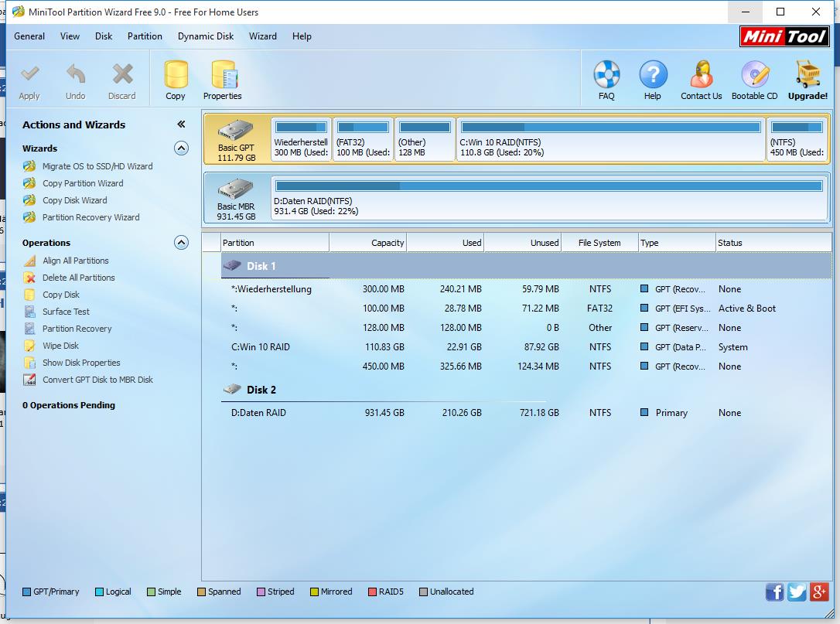Image resolution: width=840 pixels, height=624 pixels.
Task: Open the Twitter share icon
Action: 797,592
